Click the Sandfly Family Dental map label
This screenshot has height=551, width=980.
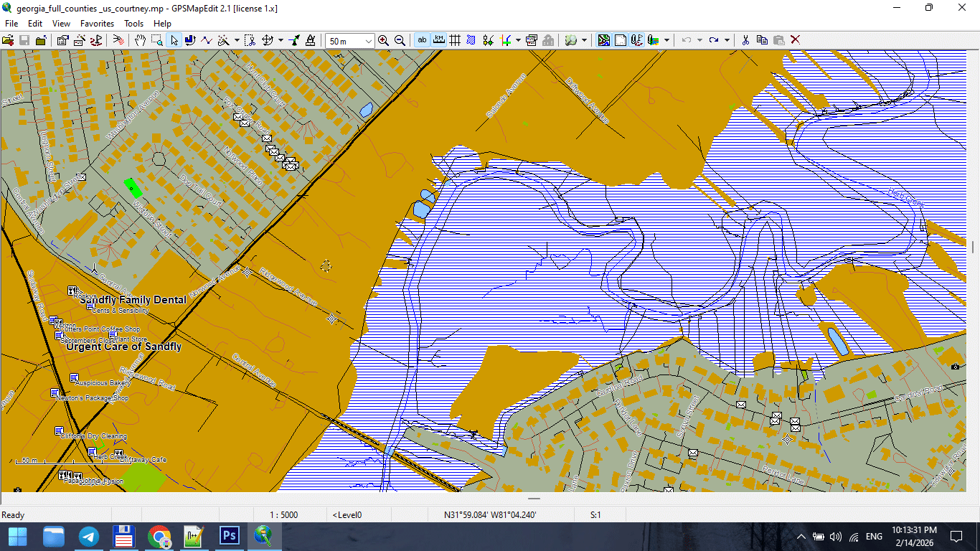[x=133, y=300]
